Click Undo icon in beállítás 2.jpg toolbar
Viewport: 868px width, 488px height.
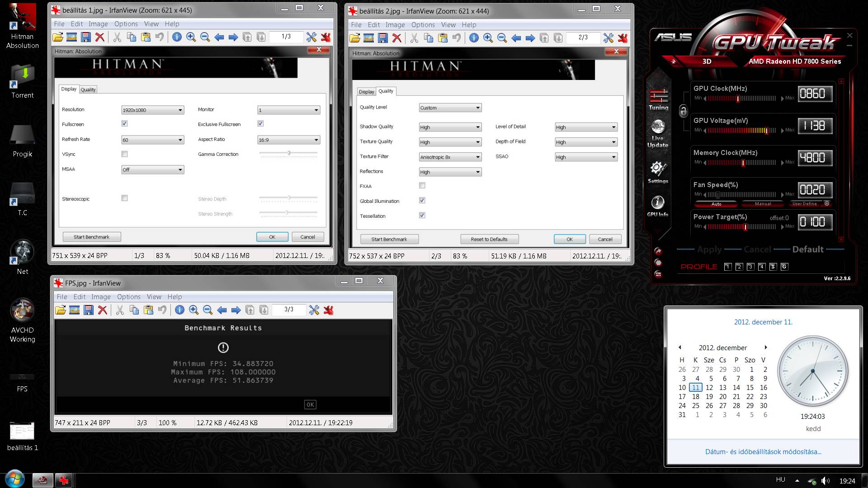457,38
